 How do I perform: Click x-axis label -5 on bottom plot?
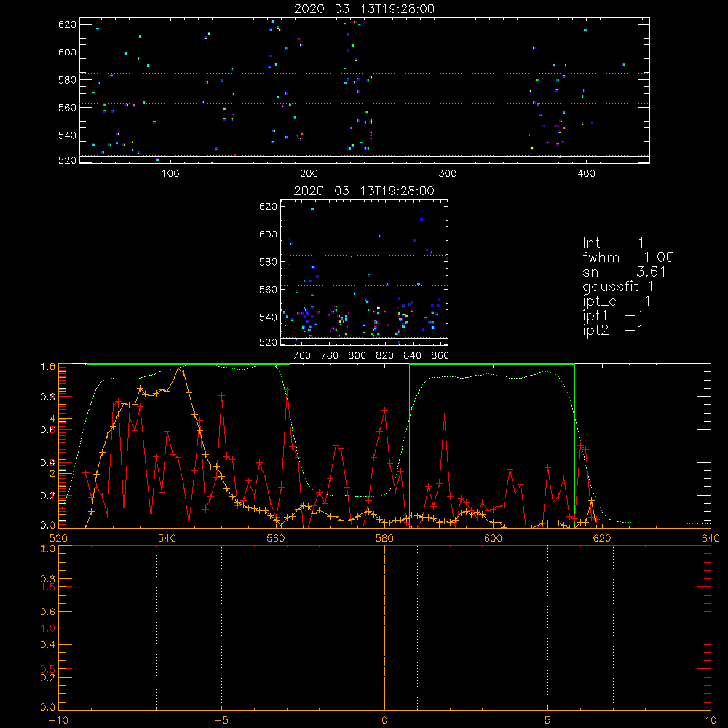(x=221, y=721)
